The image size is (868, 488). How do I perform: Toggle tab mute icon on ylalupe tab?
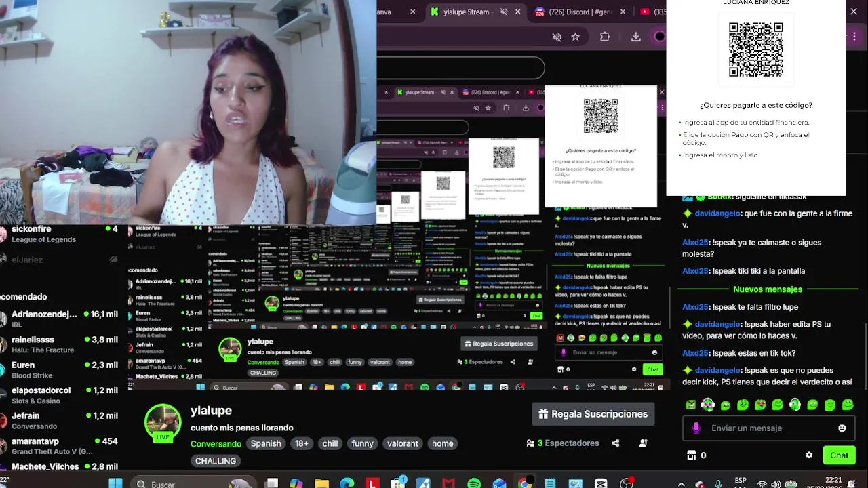(x=503, y=12)
